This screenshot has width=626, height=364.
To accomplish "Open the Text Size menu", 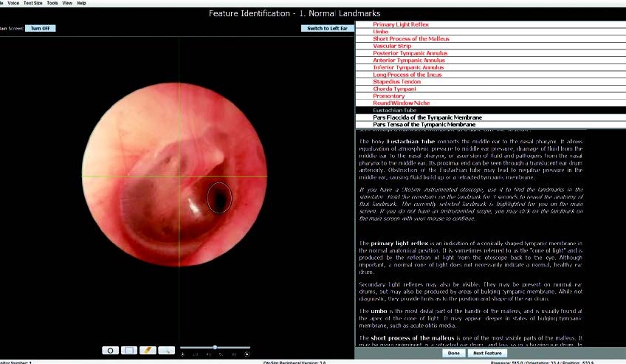I will point(32,3).
